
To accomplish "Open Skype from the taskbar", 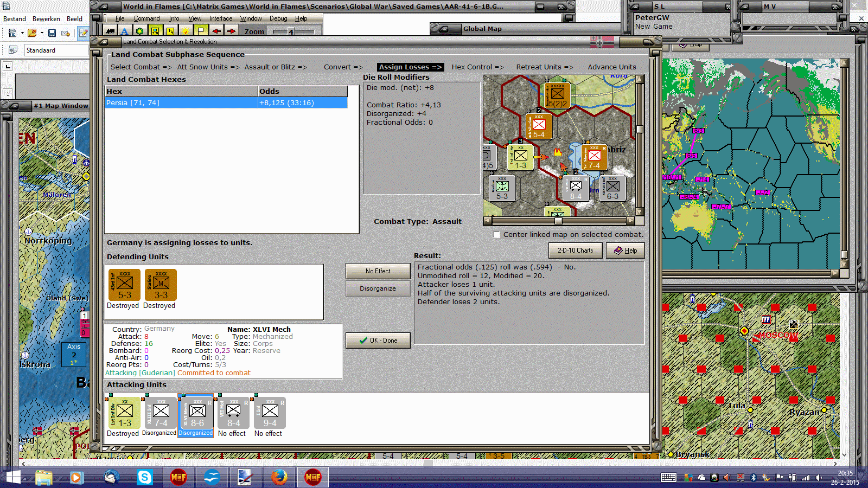I will click(x=145, y=477).
